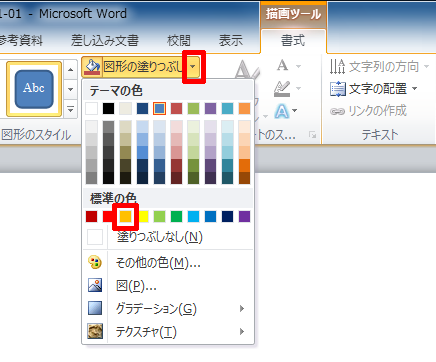Pick orange-yellow standard color swatch
The image size is (436, 362).
[x=126, y=216]
